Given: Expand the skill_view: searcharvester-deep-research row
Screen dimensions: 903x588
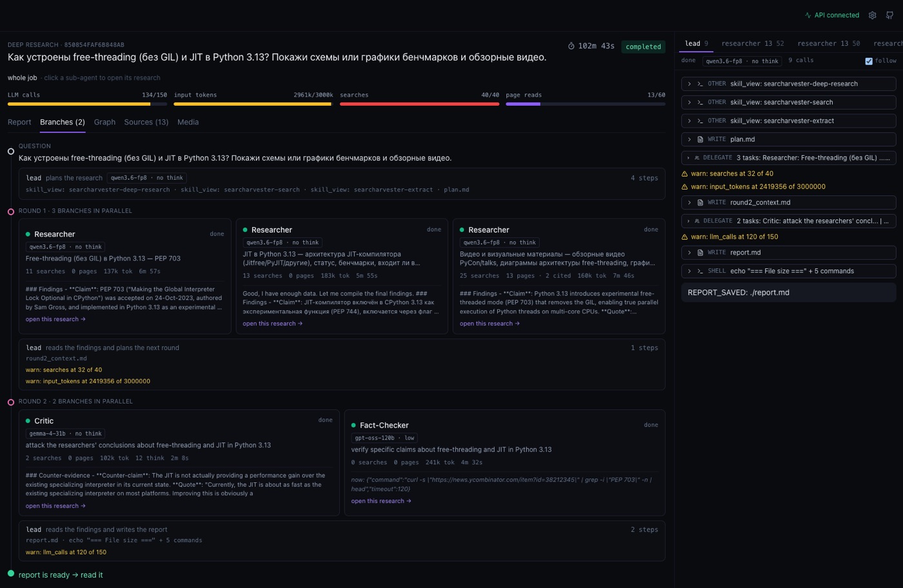Looking at the screenshot, I should point(789,84).
